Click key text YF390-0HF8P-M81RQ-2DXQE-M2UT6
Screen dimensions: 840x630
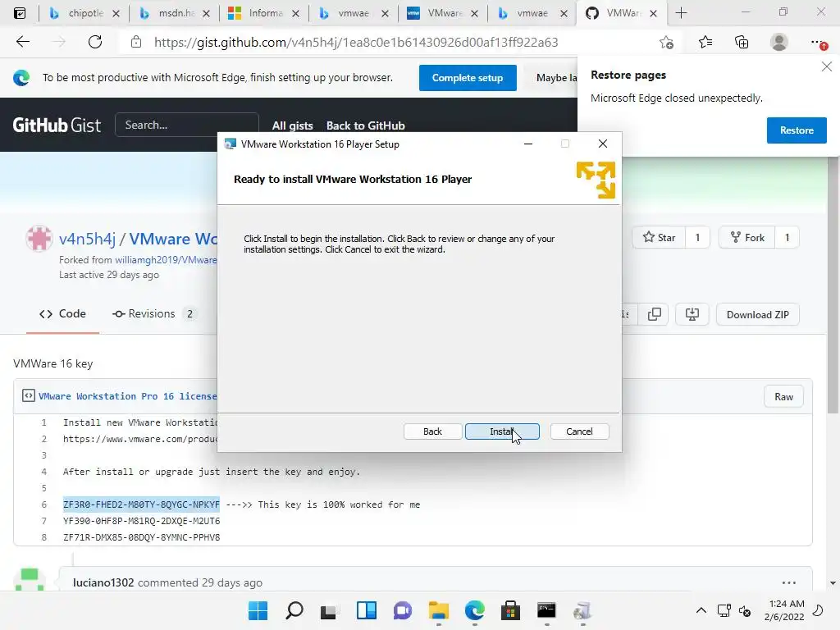pos(141,521)
